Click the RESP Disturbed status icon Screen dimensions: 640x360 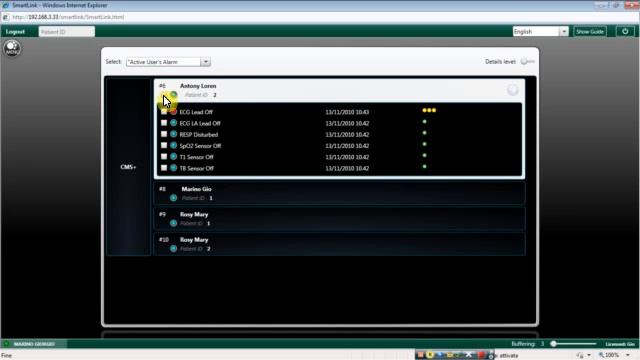pyautogui.click(x=173, y=134)
